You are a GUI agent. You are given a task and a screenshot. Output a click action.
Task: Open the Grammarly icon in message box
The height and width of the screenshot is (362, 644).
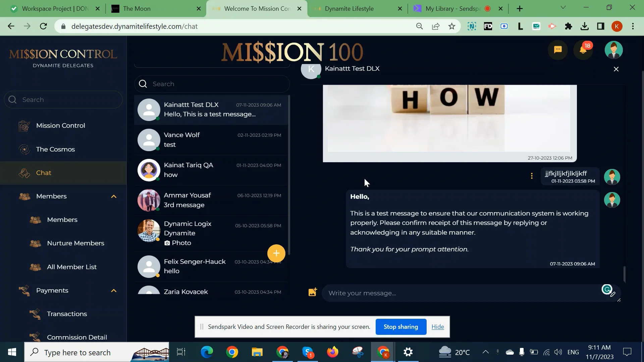pos(607,289)
